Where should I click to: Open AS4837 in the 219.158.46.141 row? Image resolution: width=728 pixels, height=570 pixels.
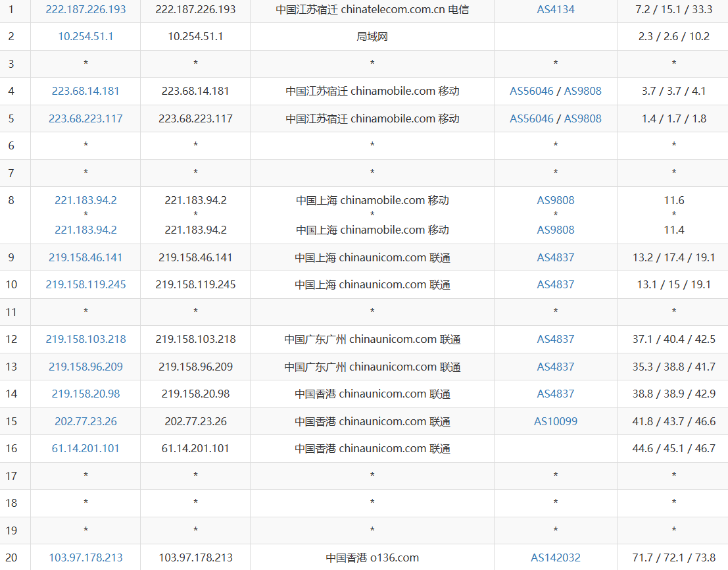(555, 257)
